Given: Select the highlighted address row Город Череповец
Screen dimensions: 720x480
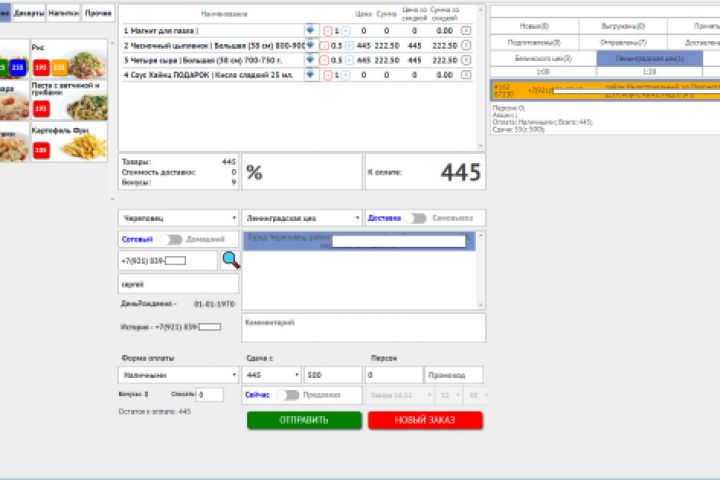Looking at the screenshot, I should 359,241.
